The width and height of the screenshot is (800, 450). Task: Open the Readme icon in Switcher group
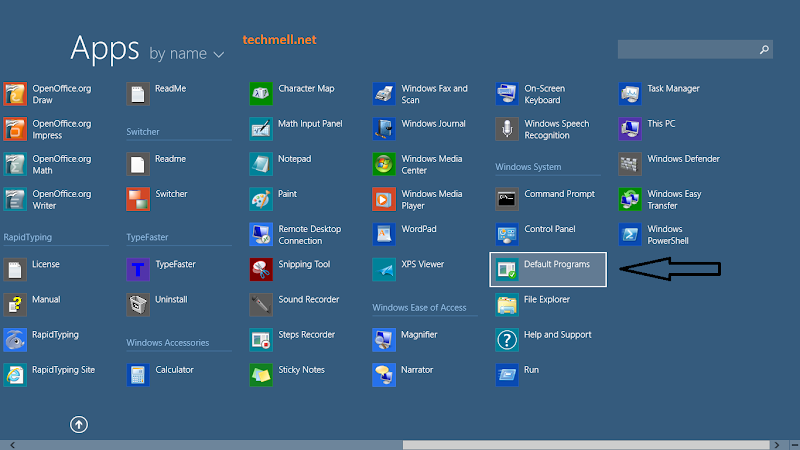click(138, 164)
